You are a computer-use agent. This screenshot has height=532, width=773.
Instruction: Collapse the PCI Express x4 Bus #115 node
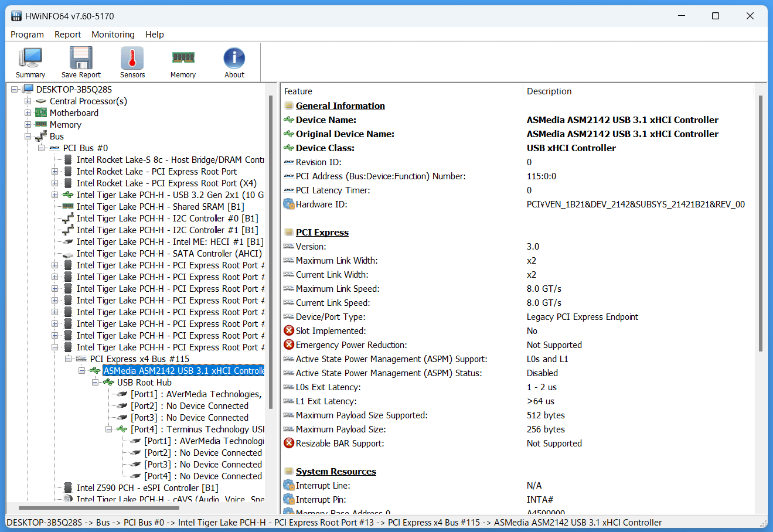click(68, 359)
